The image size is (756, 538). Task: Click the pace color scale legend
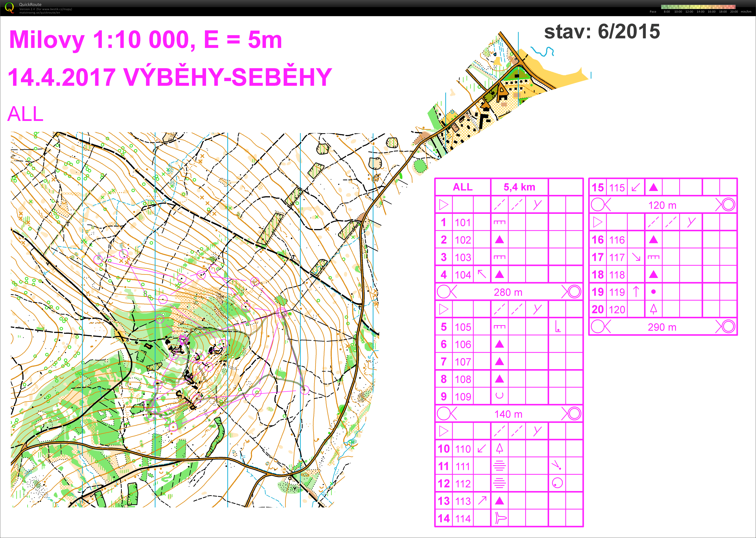698,7
